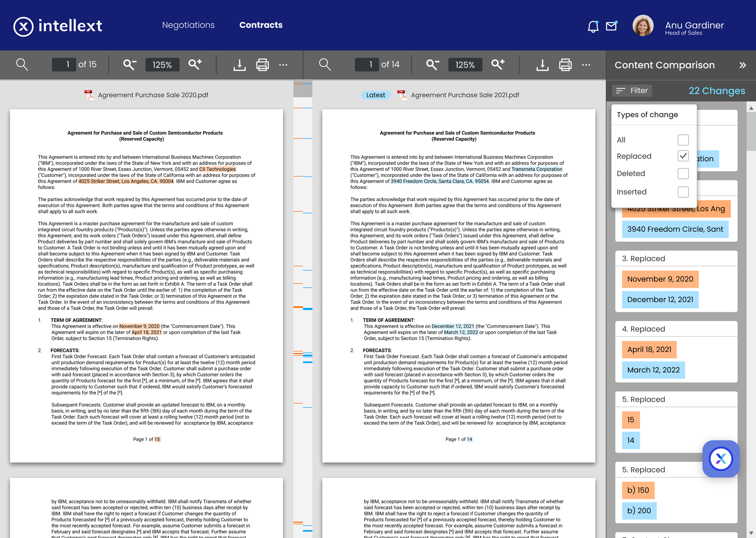Screen dimensions: 756x538
Task: Zoom out the 2021 document viewer
Action: 432,64
